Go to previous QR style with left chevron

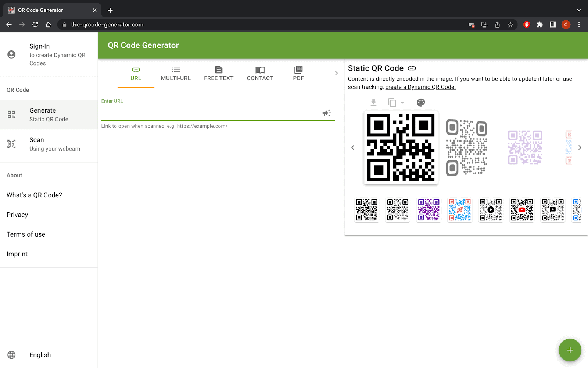pos(353,148)
